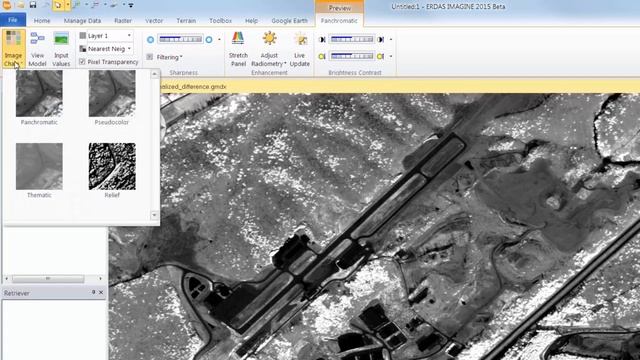
Task: Open the contrast options dropdown arrow
Action: (391, 56)
